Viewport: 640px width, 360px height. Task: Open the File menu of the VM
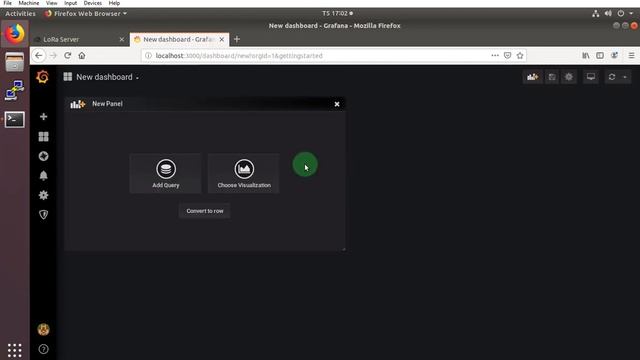pos(7,3)
